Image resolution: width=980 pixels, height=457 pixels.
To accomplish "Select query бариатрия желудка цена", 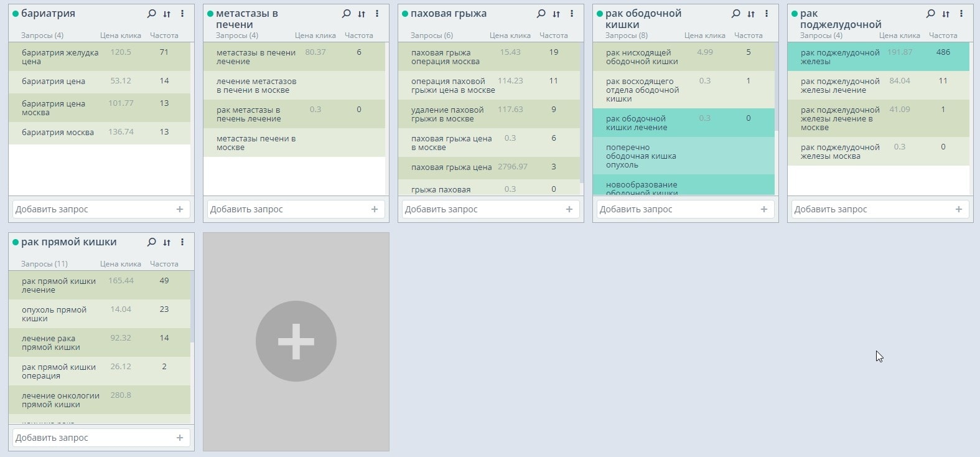I will tap(60, 57).
